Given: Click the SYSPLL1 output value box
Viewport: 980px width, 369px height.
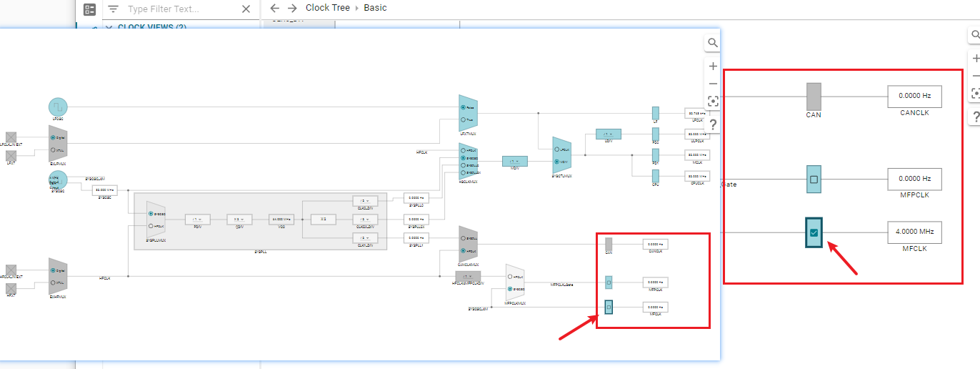Looking at the screenshot, I should [x=416, y=237].
